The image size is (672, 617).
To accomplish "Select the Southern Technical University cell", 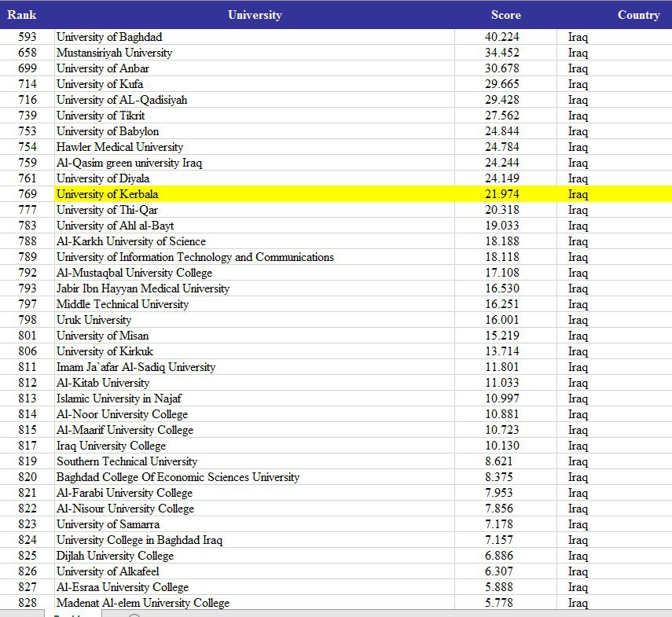I will [255, 461].
